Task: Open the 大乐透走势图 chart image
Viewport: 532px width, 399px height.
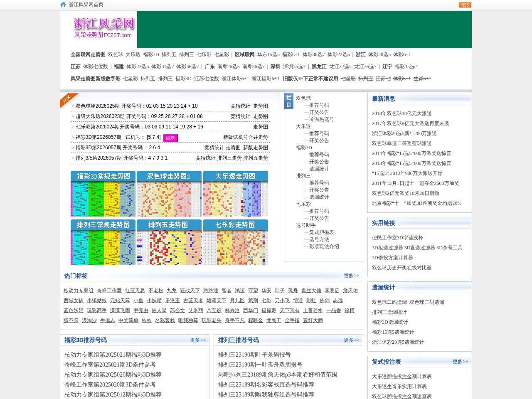Action: (235, 194)
